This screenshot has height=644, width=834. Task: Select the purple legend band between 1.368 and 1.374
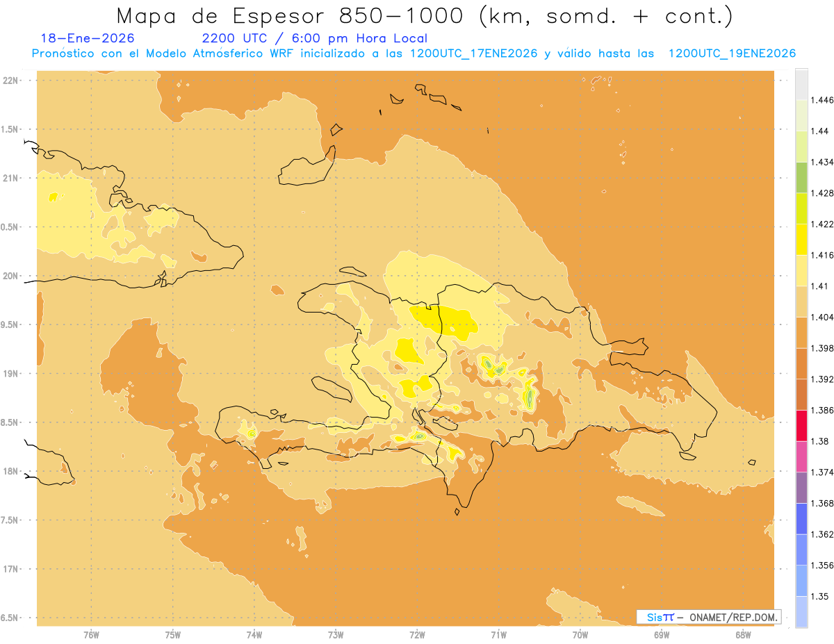801,488
